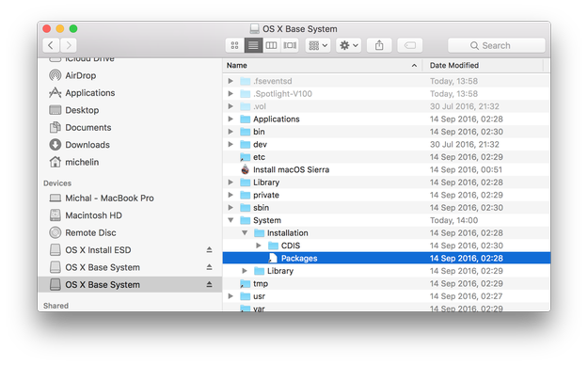Focus the Search field
588x365 pixels.
[x=496, y=45]
